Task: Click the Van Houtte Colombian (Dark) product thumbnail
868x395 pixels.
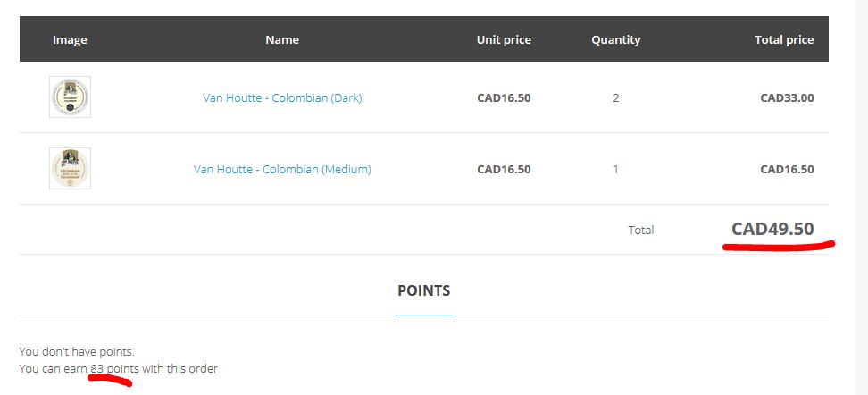Action: coord(70,97)
